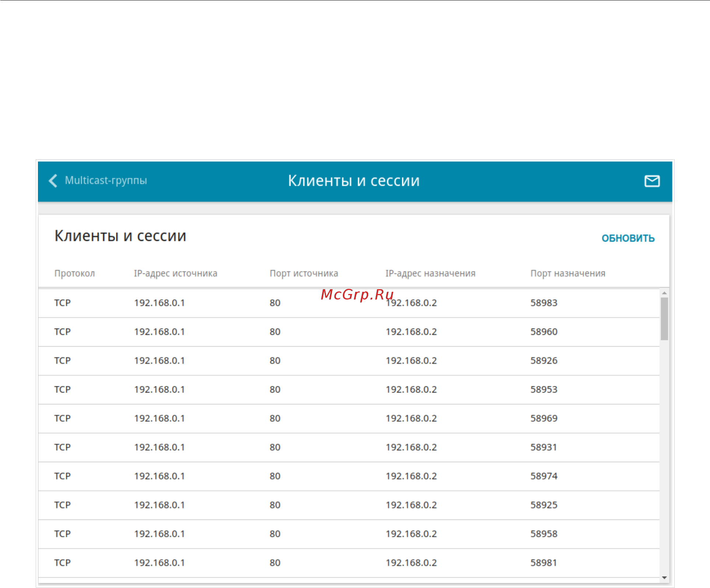The height and width of the screenshot is (588, 710).
Task: Click the Клиенты и сессии top bar title
Action: (x=354, y=181)
